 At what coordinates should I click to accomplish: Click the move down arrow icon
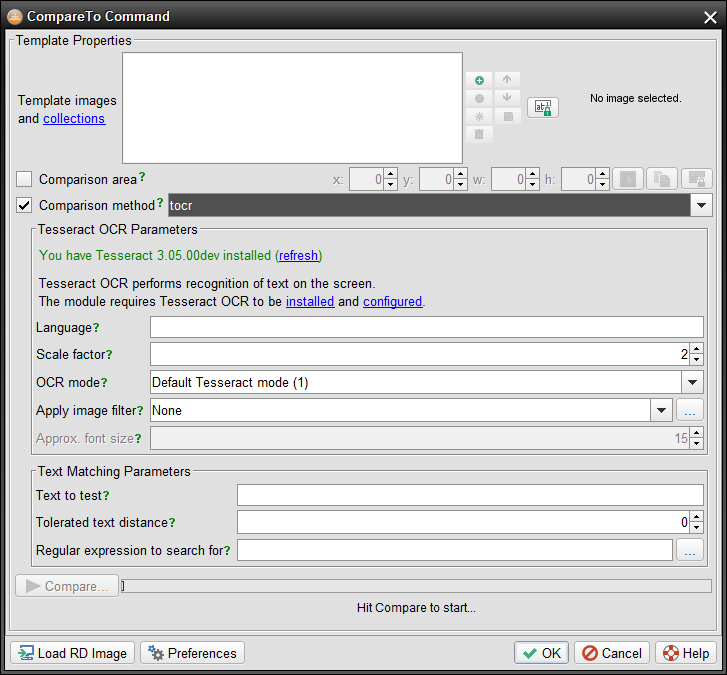click(507, 98)
